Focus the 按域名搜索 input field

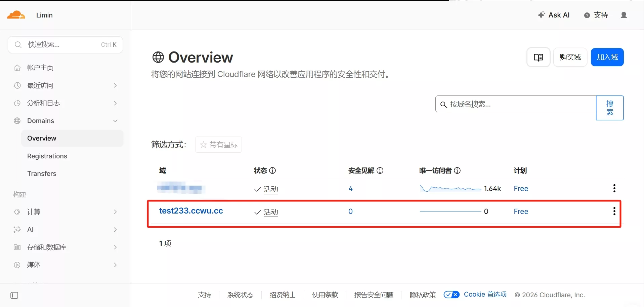pos(516,104)
